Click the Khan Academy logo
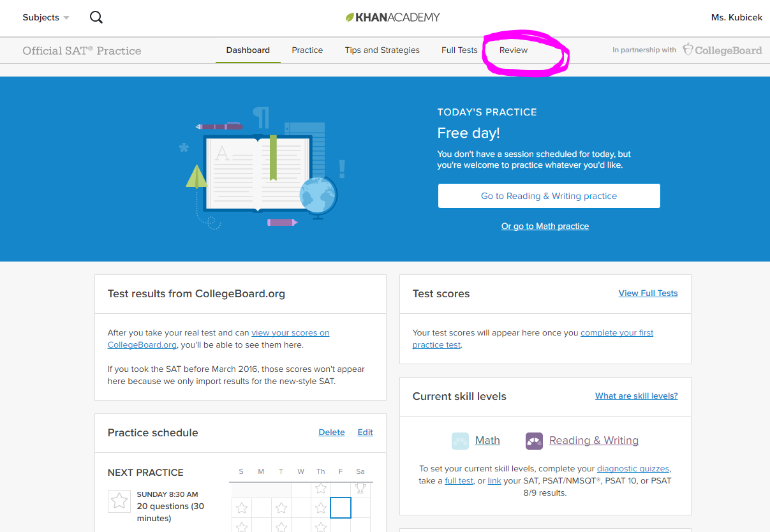This screenshot has width=770, height=532. coord(393,17)
